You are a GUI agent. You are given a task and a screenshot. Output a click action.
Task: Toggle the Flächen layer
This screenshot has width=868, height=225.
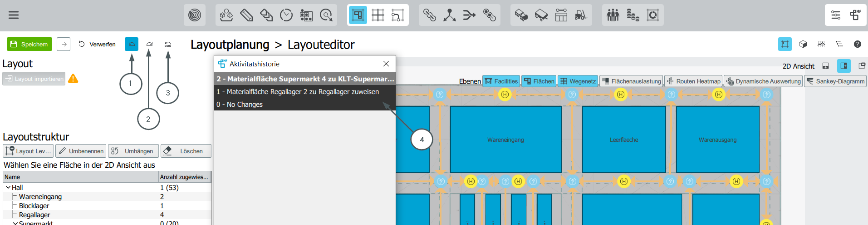[x=539, y=81]
